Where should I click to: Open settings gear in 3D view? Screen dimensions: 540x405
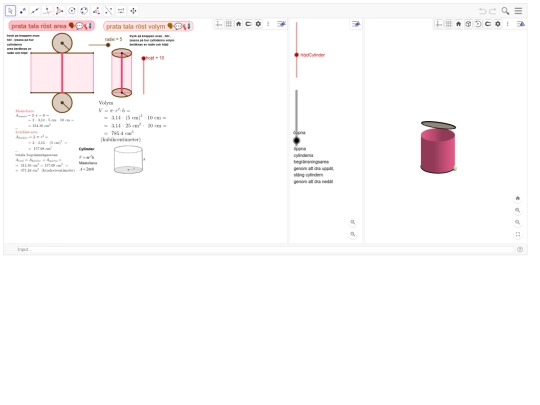pyautogui.click(x=498, y=24)
